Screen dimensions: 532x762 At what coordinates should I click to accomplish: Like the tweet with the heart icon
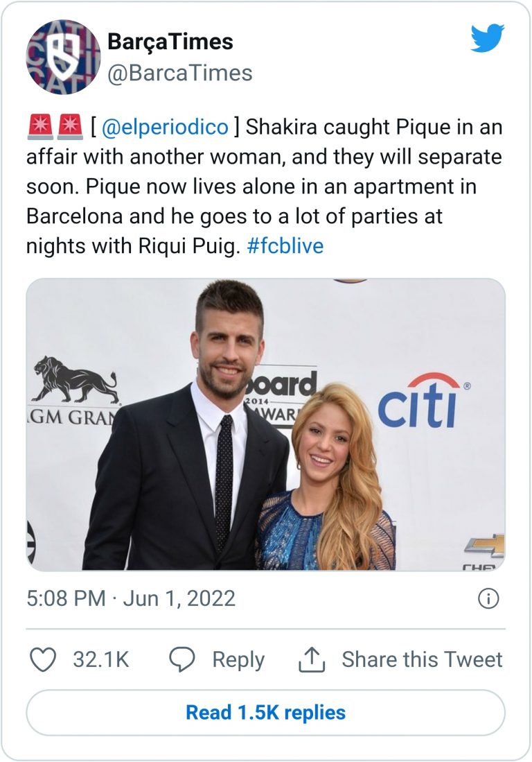43,659
